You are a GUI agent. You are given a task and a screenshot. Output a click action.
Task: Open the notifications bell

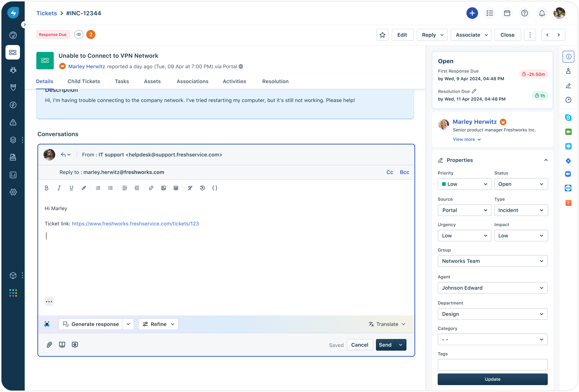tap(542, 13)
